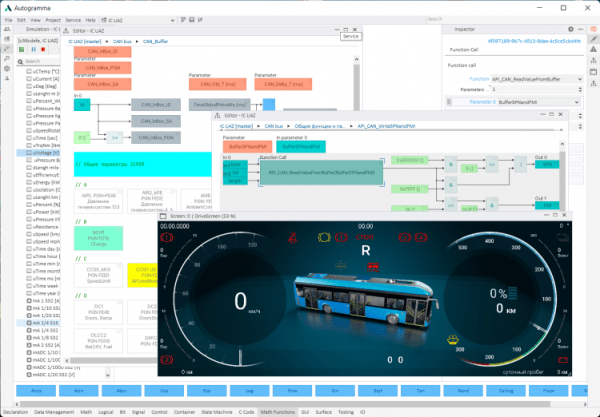Open the project selector combo showing IC LIAZ
The width and height of the screenshot is (600, 417).
138,20
